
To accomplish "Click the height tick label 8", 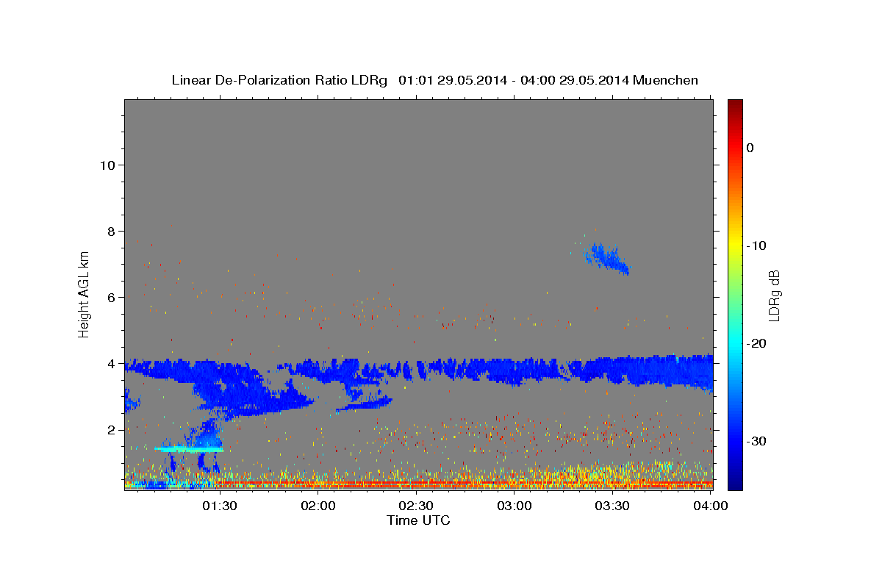I will pyautogui.click(x=112, y=232).
